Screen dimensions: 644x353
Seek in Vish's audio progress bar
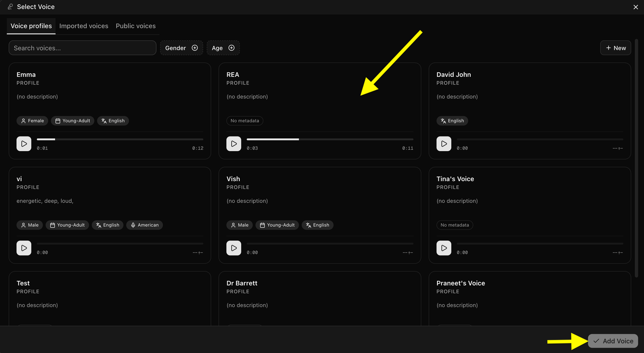330,244
